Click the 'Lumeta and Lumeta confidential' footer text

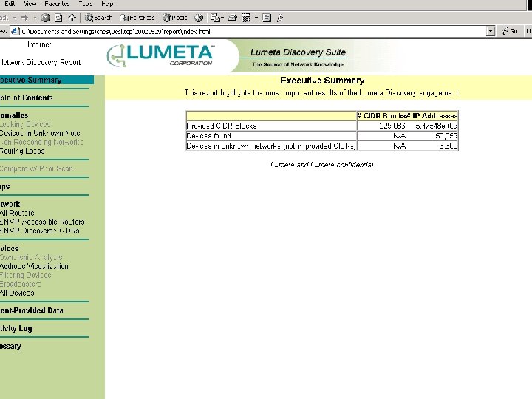[x=321, y=165]
